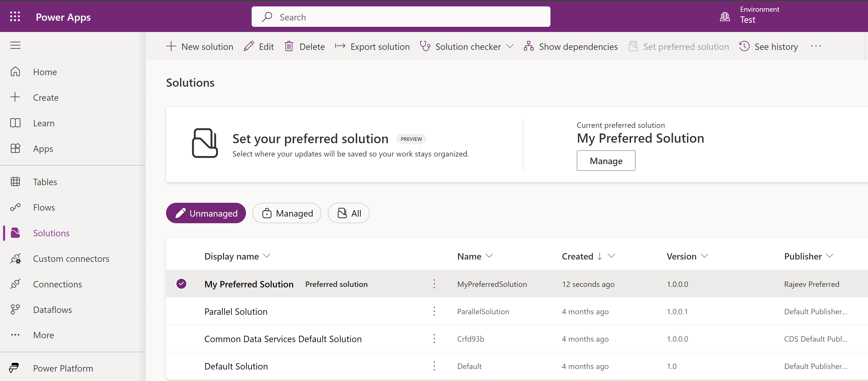This screenshot has height=381, width=868.
Task: Open Show dependencies hierarchy icon
Action: (528, 46)
